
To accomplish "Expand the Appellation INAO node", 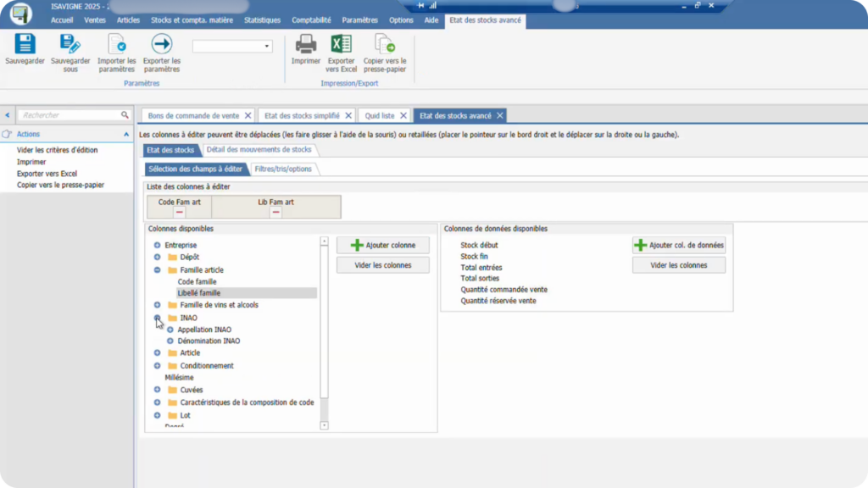I will tap(170, 330).
